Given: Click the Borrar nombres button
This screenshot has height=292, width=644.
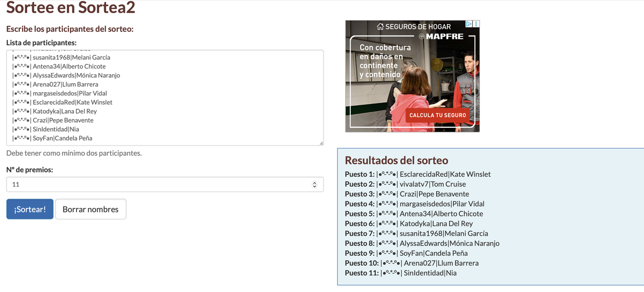Looking at the screenshot, I should point(91,209).
